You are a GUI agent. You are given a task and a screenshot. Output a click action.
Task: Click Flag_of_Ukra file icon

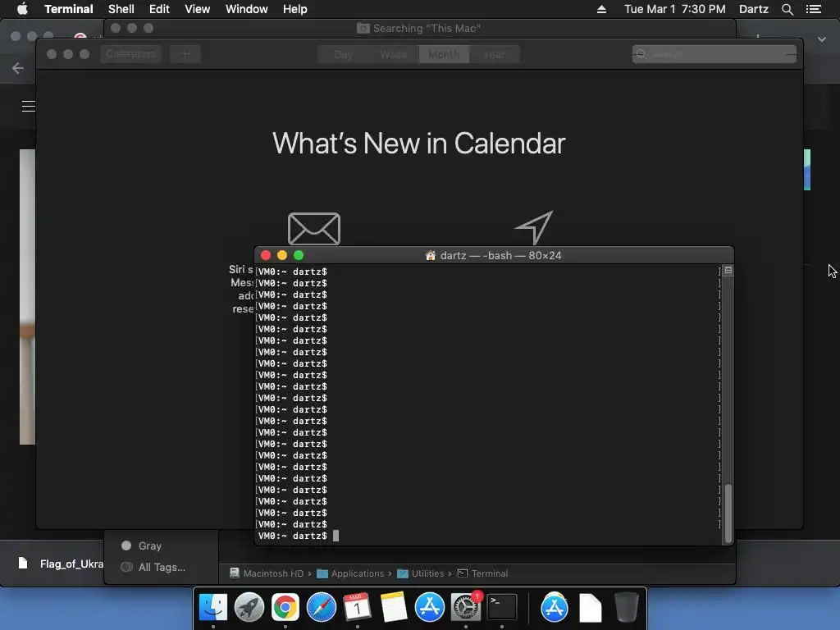[22, 563]
